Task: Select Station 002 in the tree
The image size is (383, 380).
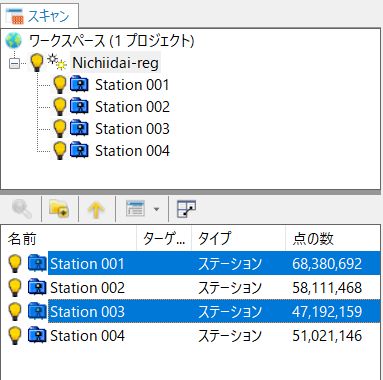Action: click(x=132, y=107)
